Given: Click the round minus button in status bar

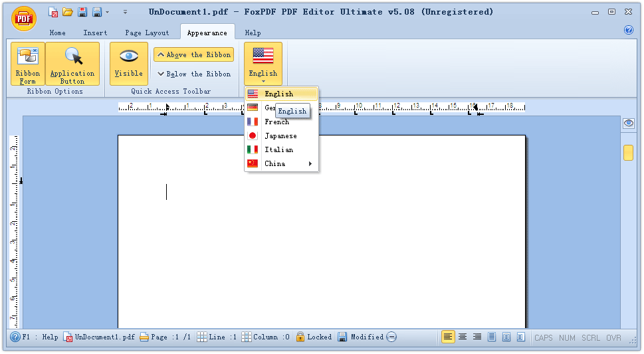Looking at the screenshot, I should [x=392, y=337].
